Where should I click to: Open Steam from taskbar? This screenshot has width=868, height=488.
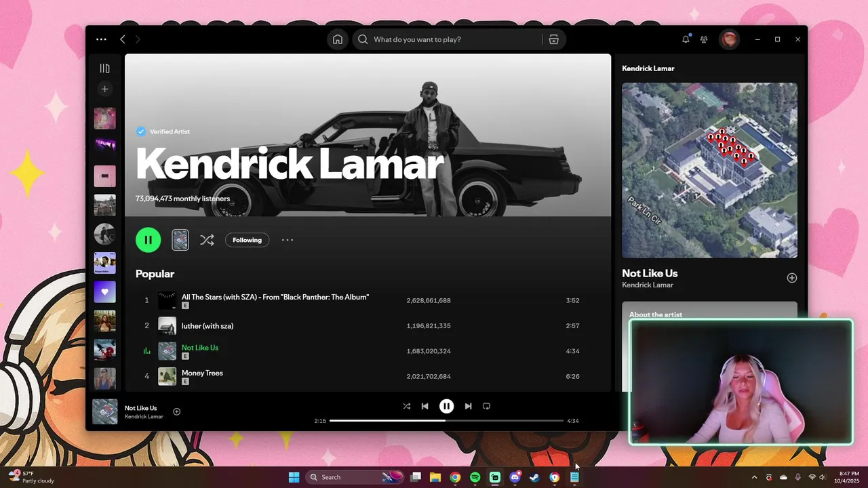tap(534, 477)
